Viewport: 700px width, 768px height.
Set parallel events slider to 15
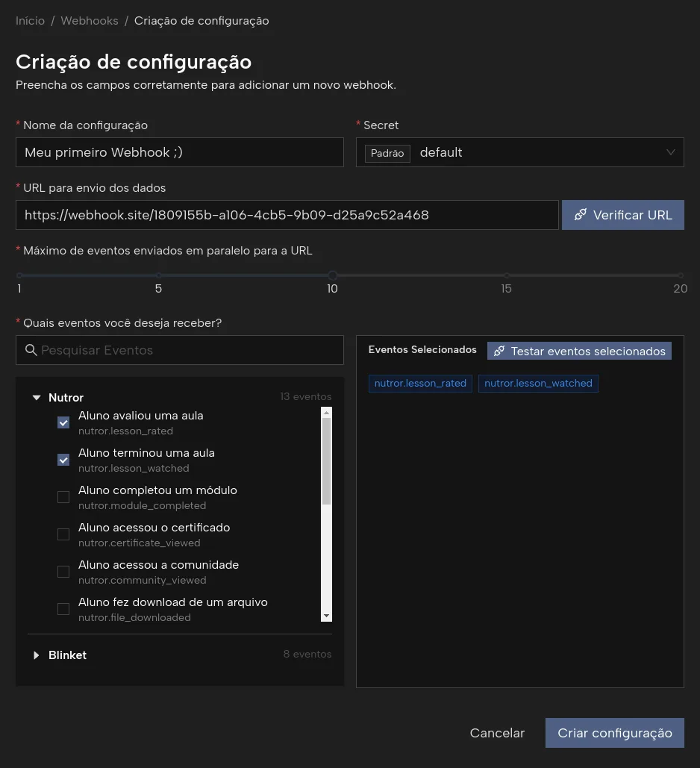507,275
